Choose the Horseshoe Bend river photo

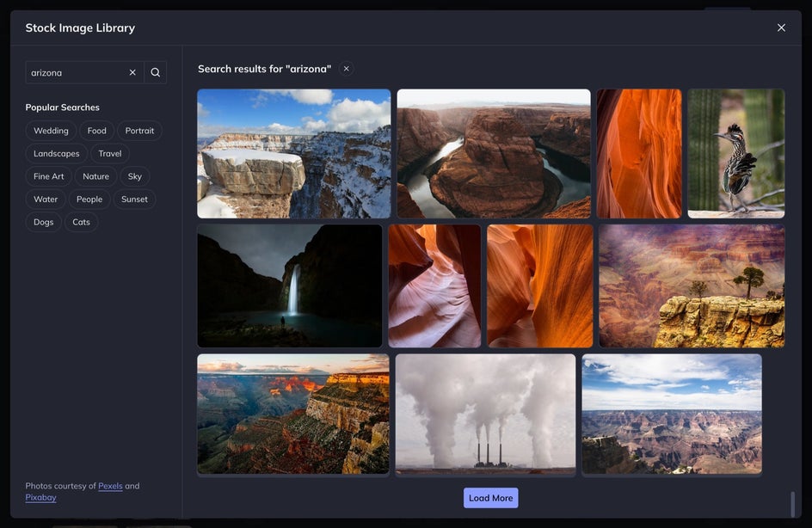pyautogui.click(x=494, y=153)
